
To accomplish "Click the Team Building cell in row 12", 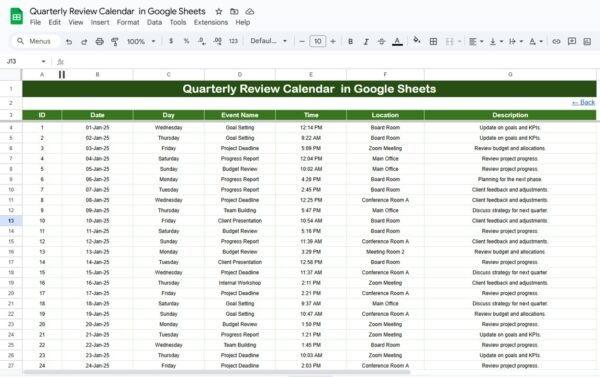I will 240,211.
